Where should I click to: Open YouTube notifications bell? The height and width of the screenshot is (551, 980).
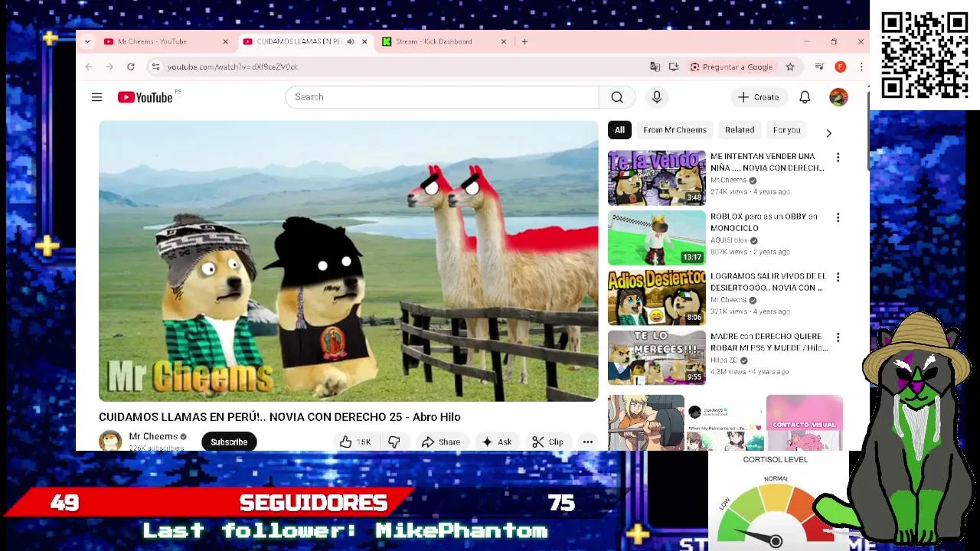(x=805, y=97)
